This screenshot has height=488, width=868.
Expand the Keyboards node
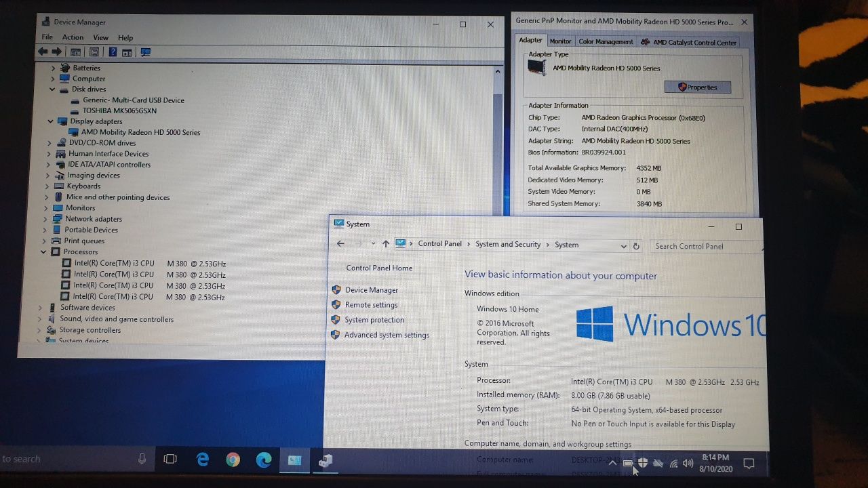click(47, 186)
